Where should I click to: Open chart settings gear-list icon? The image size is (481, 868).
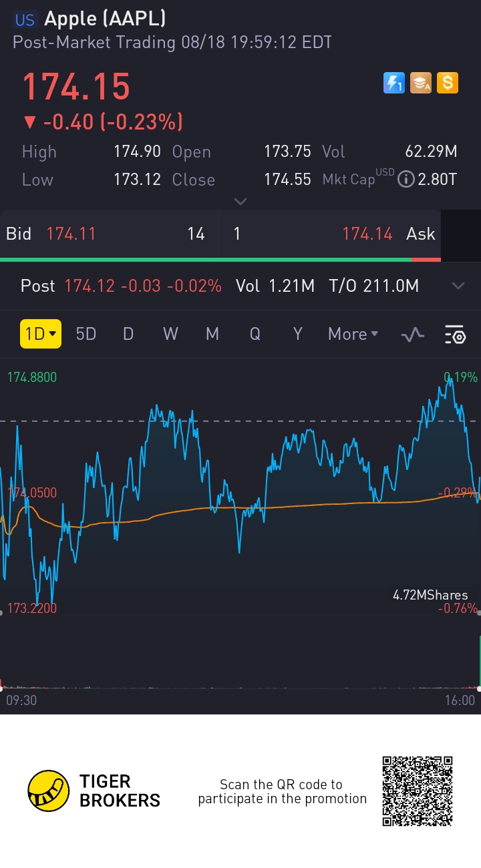pyautogui.click(x=455, y=335)
